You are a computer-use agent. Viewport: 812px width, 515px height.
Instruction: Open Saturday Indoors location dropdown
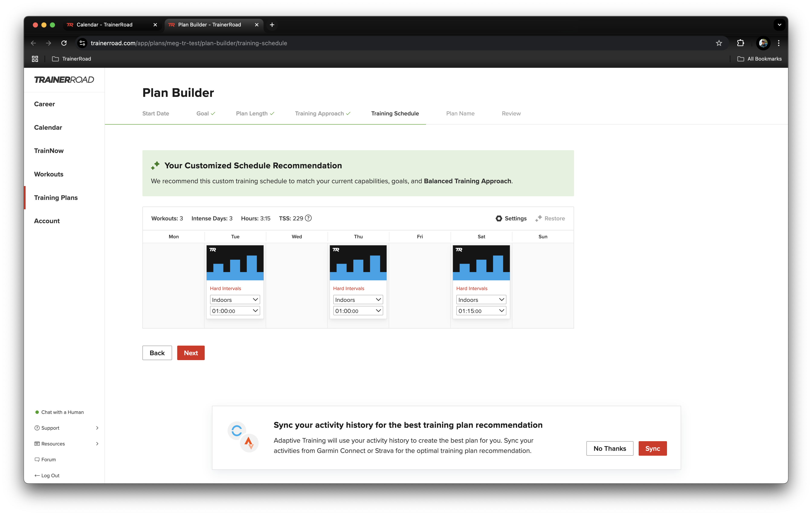click(x=481, y=300)
